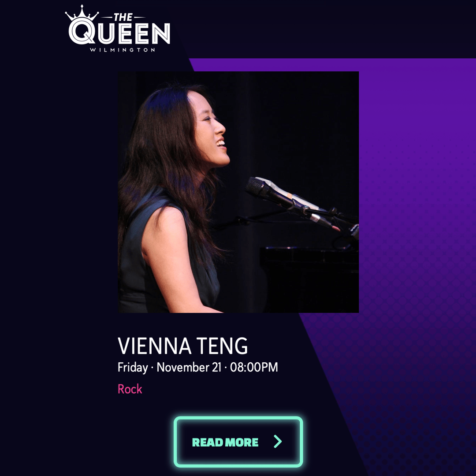Click the READ MORE text label
Image resolution: width=476 pixels, height=476 pixels.
click(225, 443)
